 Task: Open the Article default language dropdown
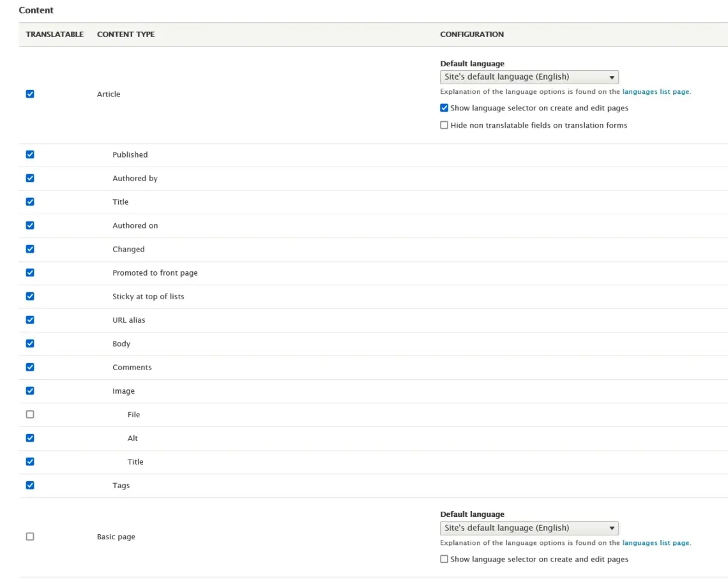529,77
